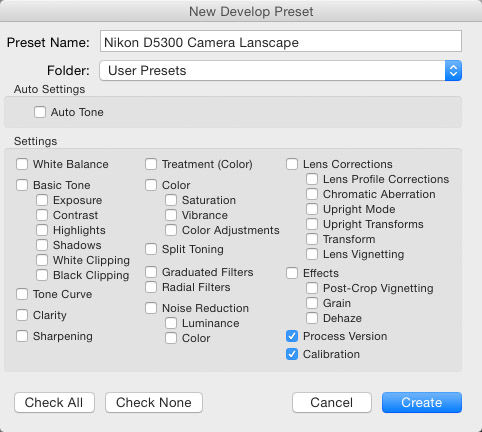Enable Sharpening in the preset

[x=22, y=336]
